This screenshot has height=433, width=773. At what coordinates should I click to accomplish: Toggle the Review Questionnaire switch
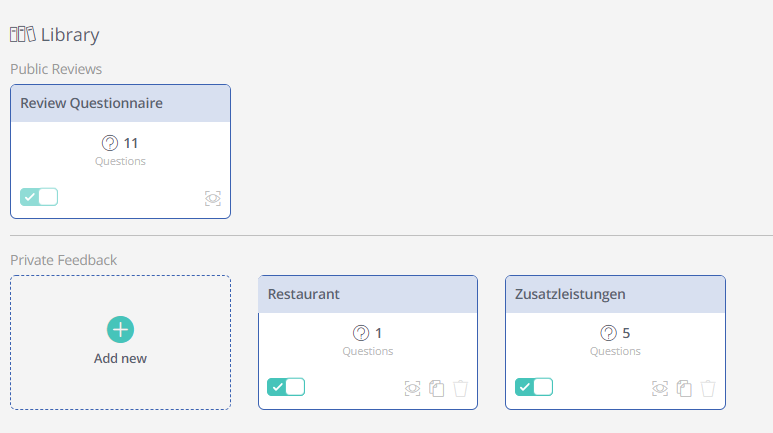[39, 197]
